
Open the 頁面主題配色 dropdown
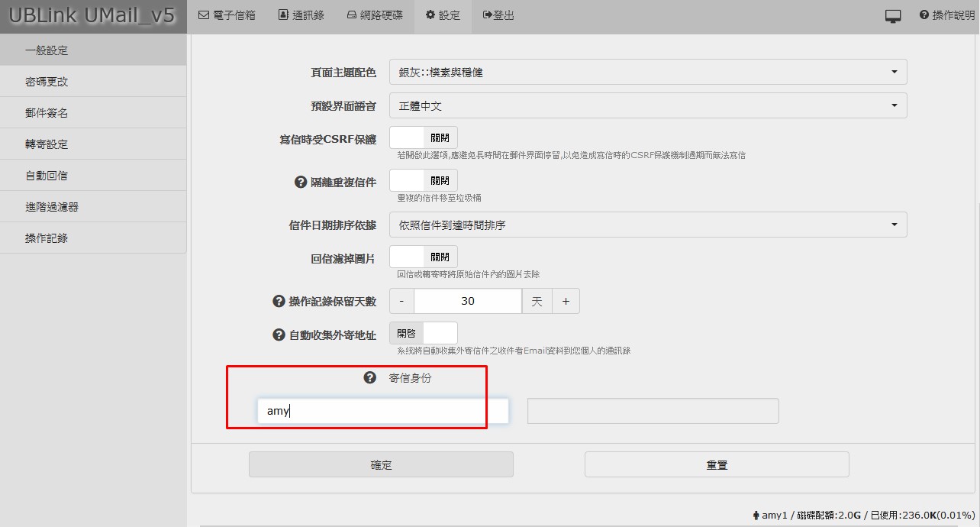[647, 72]
